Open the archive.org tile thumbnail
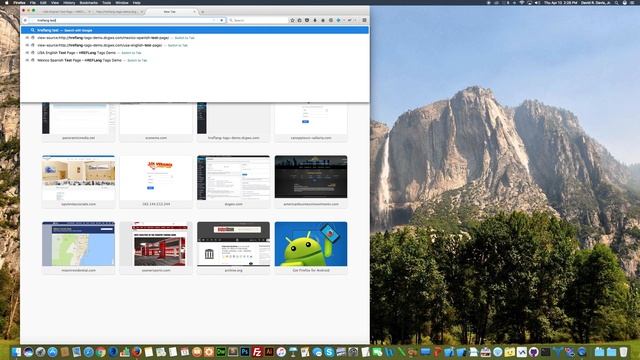The image size is (640, 360). click(x=233, y=244)
